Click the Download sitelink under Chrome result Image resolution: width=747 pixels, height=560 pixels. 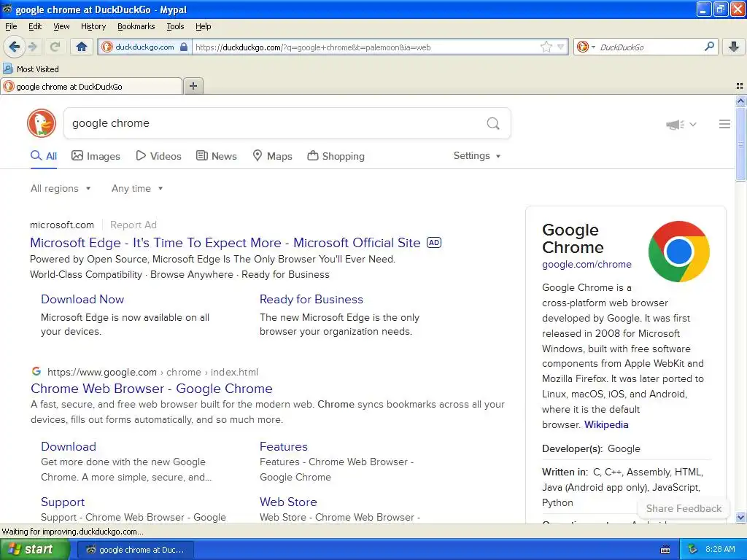[x=69, y=447]
